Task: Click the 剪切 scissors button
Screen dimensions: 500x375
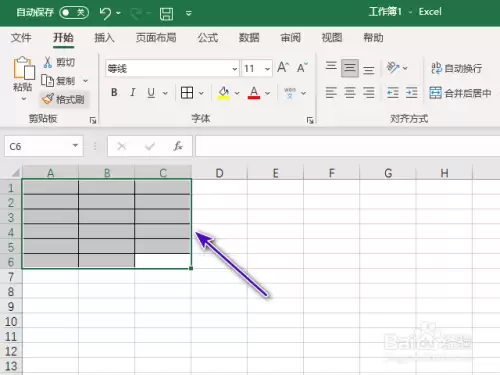Action: point(59,62)
